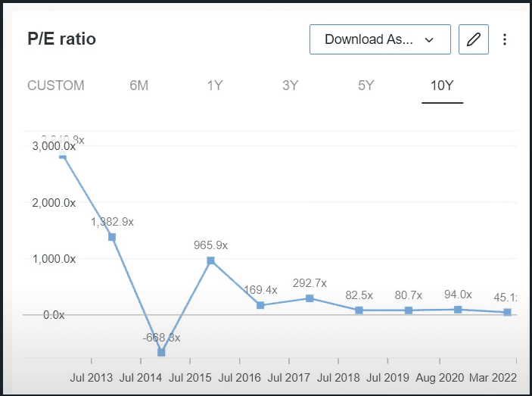
Task: Click the P/E ratio chart title
Action: (x=62, y=39)
